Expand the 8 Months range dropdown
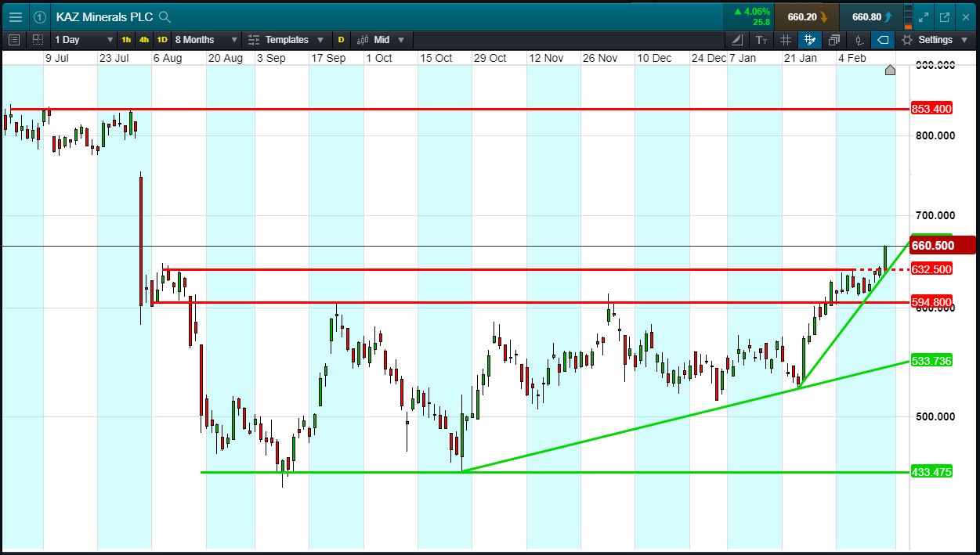 205,39
